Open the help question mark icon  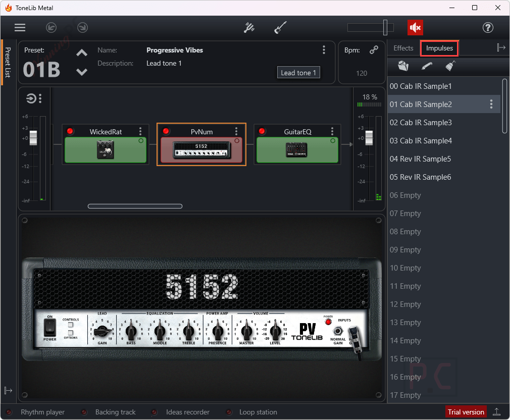[x=488, y=28]
